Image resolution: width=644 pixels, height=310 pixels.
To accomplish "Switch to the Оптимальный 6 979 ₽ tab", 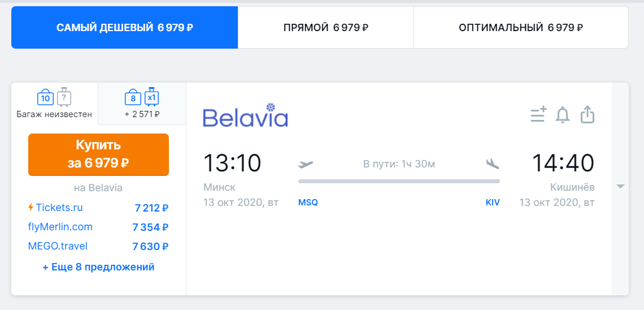I will click(x=521, y=28).
